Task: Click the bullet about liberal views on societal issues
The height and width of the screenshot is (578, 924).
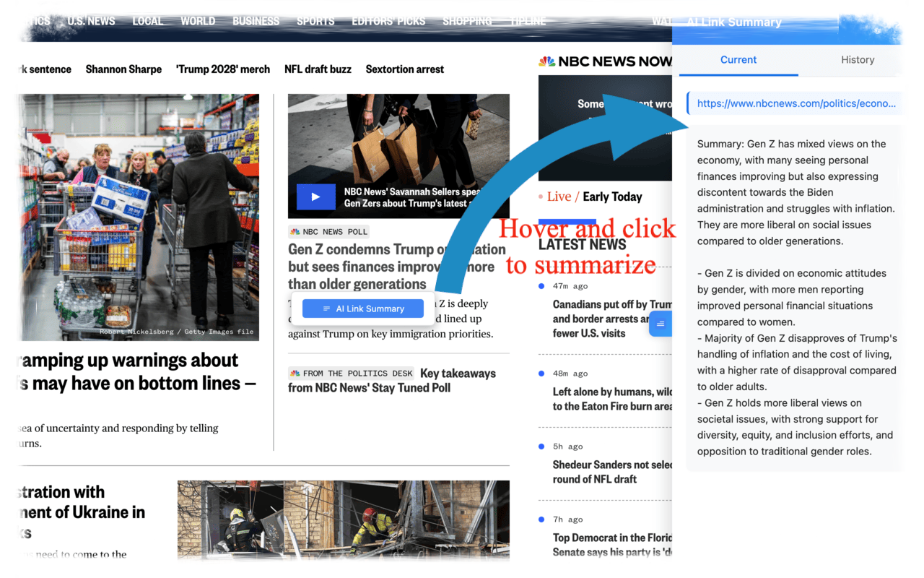Action: pos(796,427)
